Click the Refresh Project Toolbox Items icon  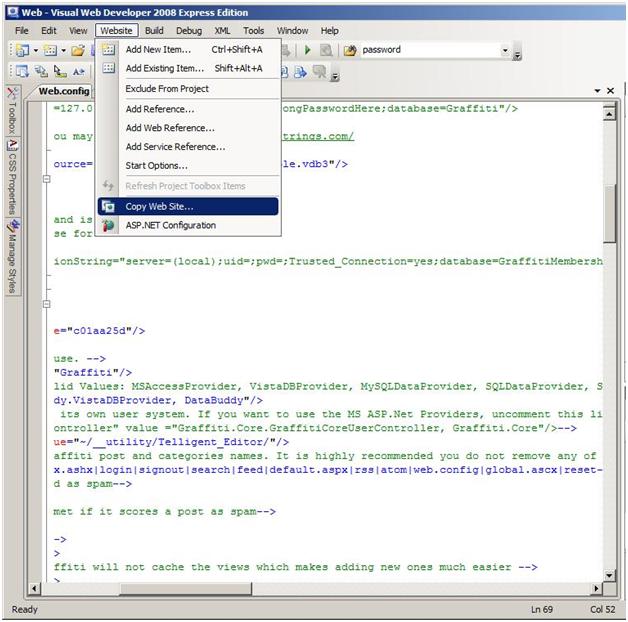(108, 186)
